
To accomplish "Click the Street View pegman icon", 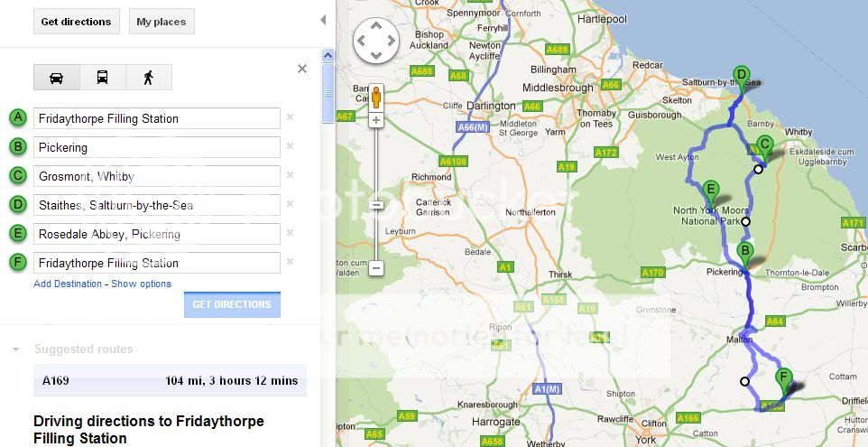I will tap(376, 96).
